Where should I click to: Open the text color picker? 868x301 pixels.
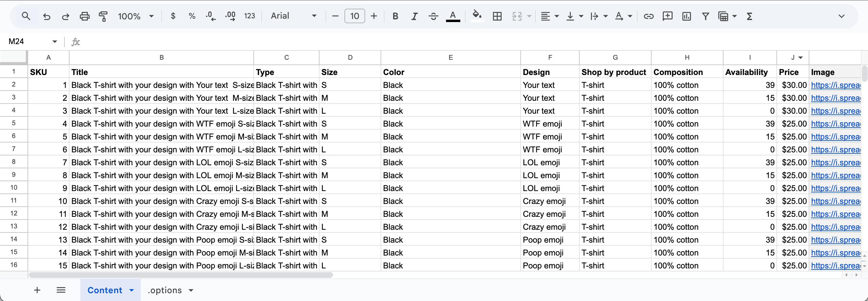coord(453,16)
